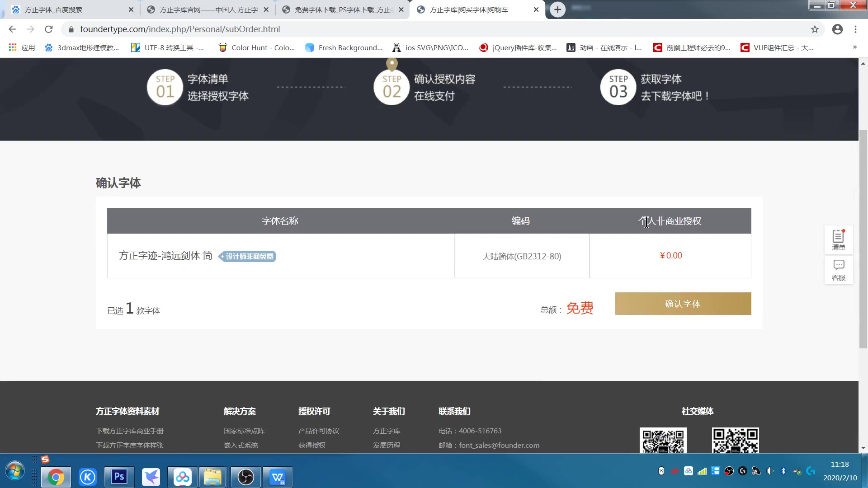Close the 免费字体下载 tab
Image resolution: width=868 pixels, height=488 pixels.
click(401, 9)
